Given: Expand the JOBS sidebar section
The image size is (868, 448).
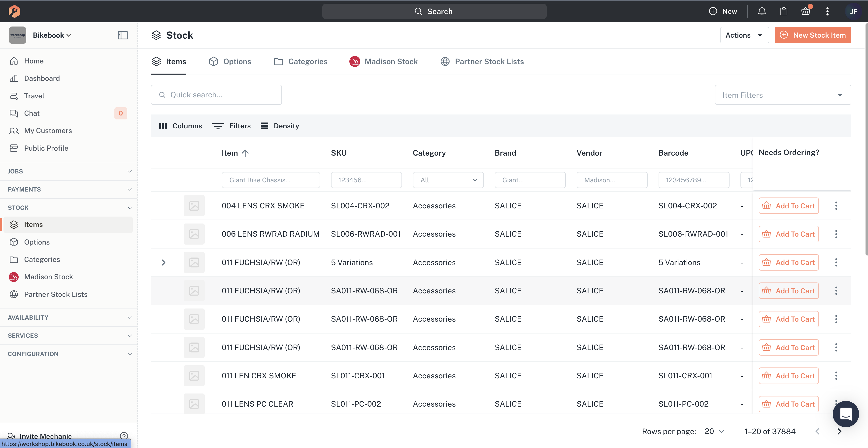Looking at the screenshot, I should coord(69,171).
